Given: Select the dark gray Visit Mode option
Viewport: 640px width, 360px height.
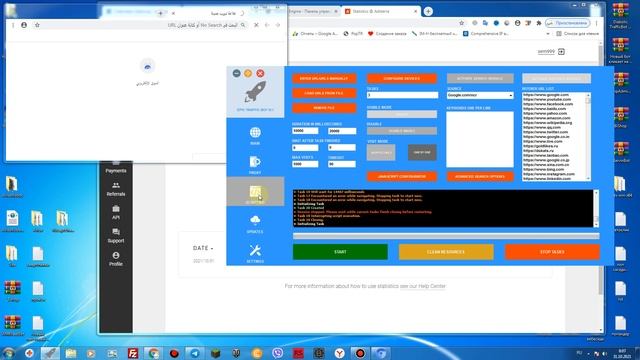Looking at the screenshot, I should 422,152.
